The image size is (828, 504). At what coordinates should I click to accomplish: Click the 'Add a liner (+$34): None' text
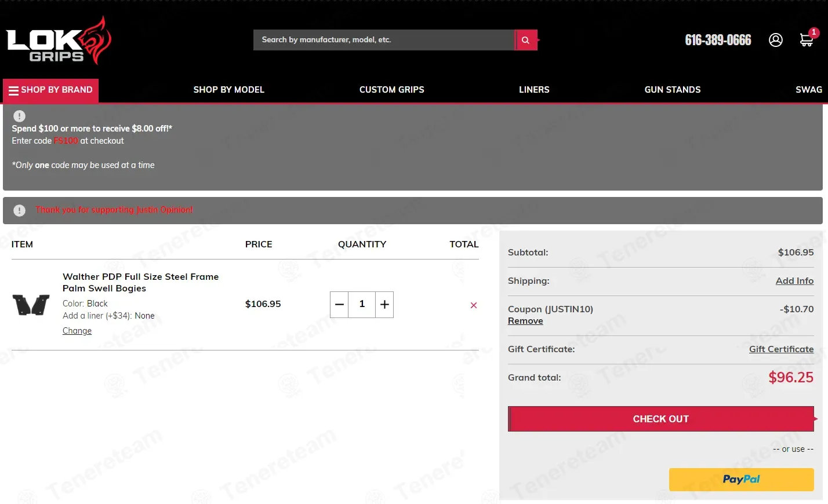point(108,316)
